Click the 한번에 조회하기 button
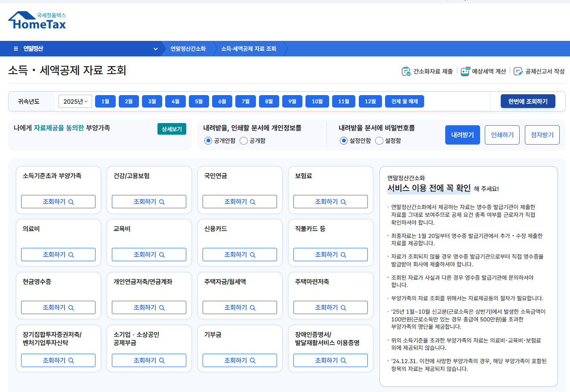This screenshot has width=570, height=392. coord(528,101)
